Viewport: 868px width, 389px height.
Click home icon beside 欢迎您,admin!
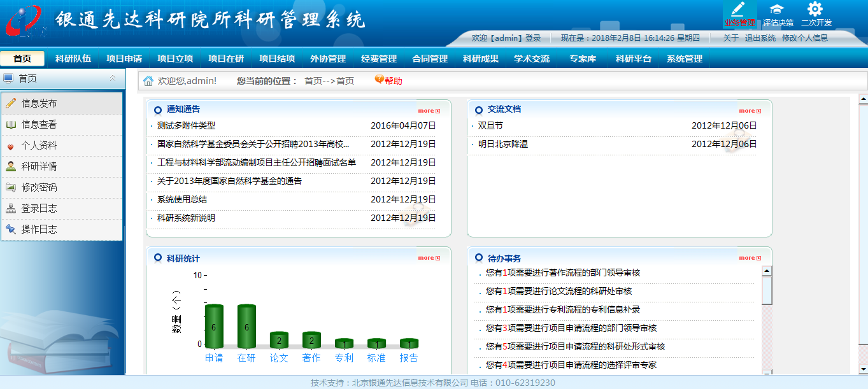tap(148, 81)
